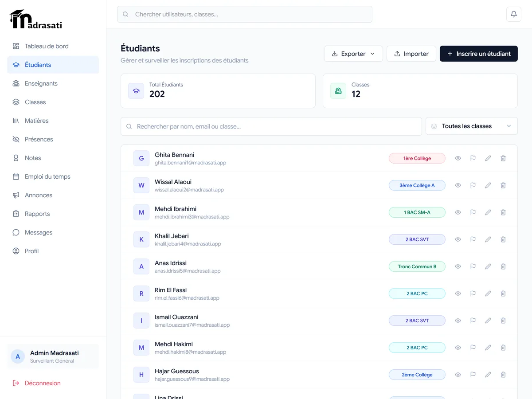The width and height of the screenshot is (532, 399).
Task: View Ghita Bennani via the eye icon
Action: click(x=458, y=158)
